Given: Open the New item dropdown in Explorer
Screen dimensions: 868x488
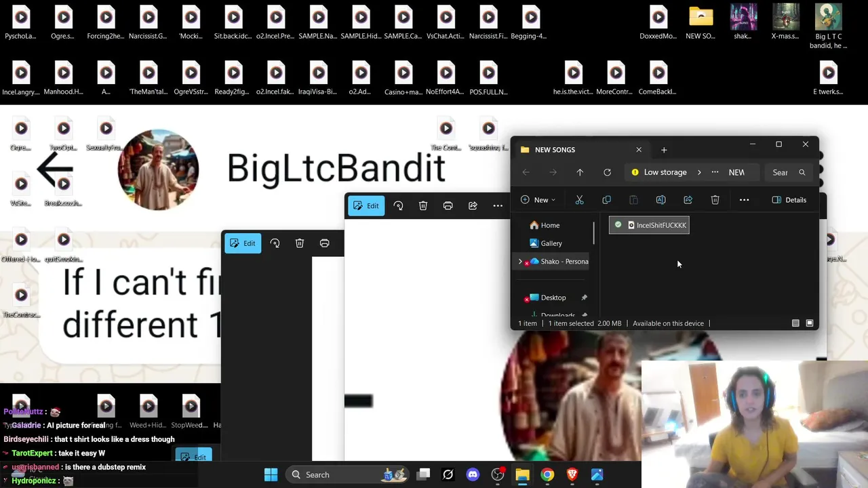Looking at the screenshot, I should pos(538,200).
